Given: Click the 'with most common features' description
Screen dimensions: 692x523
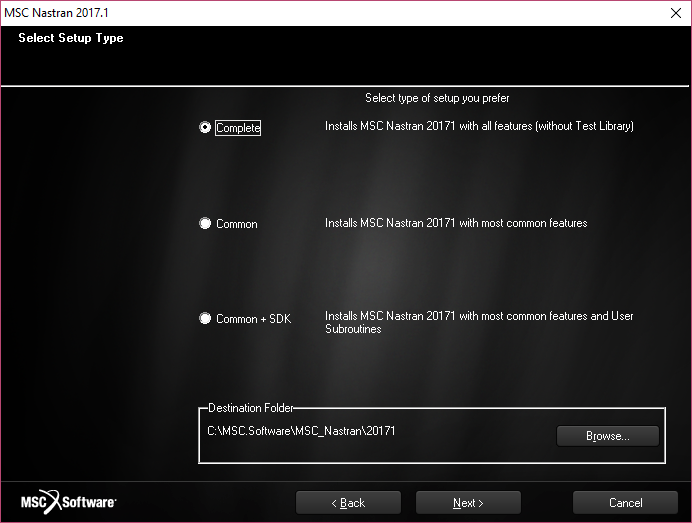Looking at the screenshot, I should pos(456,223).
